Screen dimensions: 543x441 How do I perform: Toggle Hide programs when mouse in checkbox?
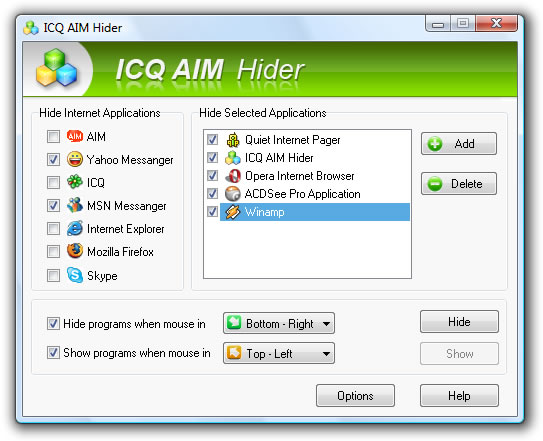click(53, 324)
